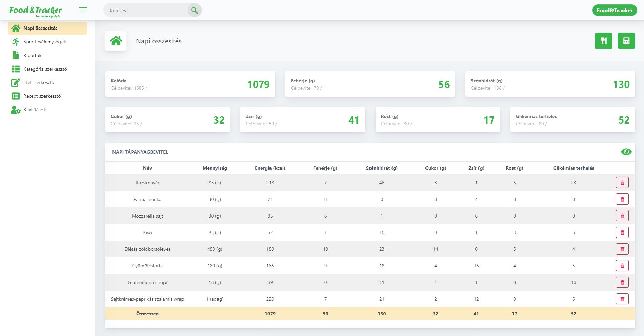
Task: Click the Food&Tracker logo
Action: pos(35,11)
